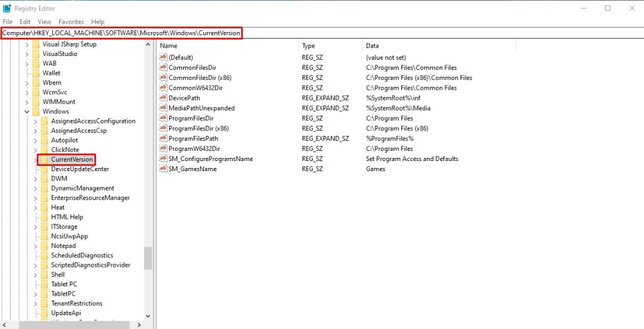This screenshot has height=329, width=644.
Task: Click the WcmSvc folder icon
Action: (x=36, y=92)
